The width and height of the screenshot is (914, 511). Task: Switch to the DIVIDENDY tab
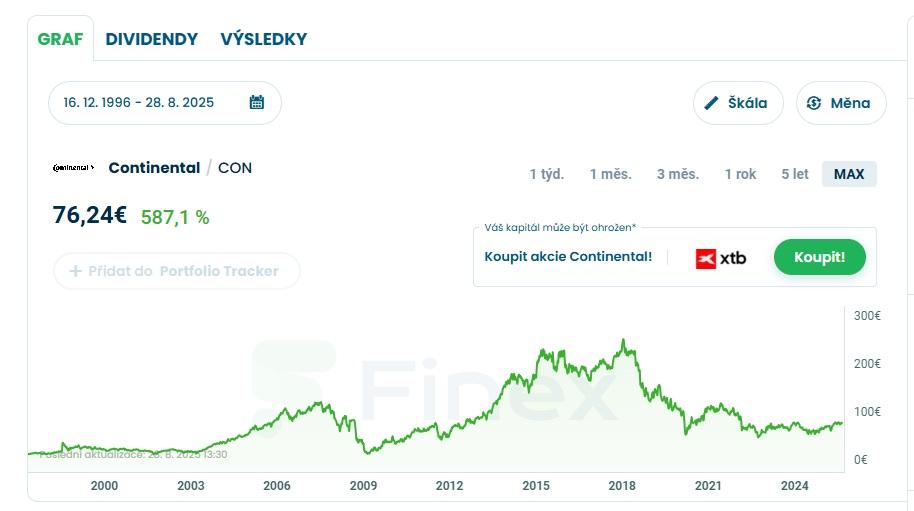pyautogui.click(x=152, y=39)
